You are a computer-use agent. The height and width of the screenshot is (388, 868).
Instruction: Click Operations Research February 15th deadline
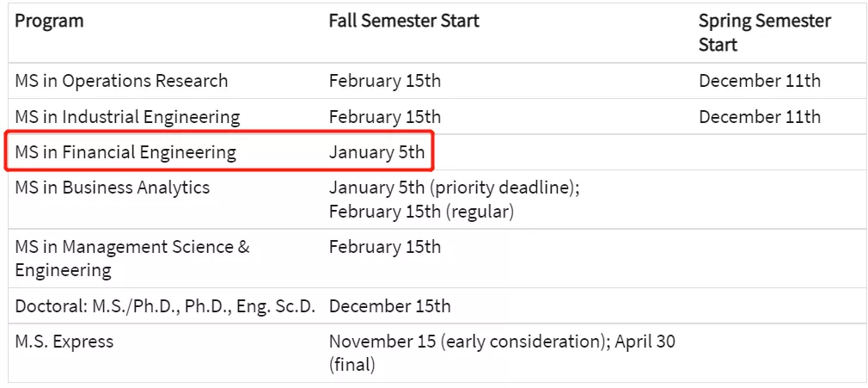(x=384, y=82)
